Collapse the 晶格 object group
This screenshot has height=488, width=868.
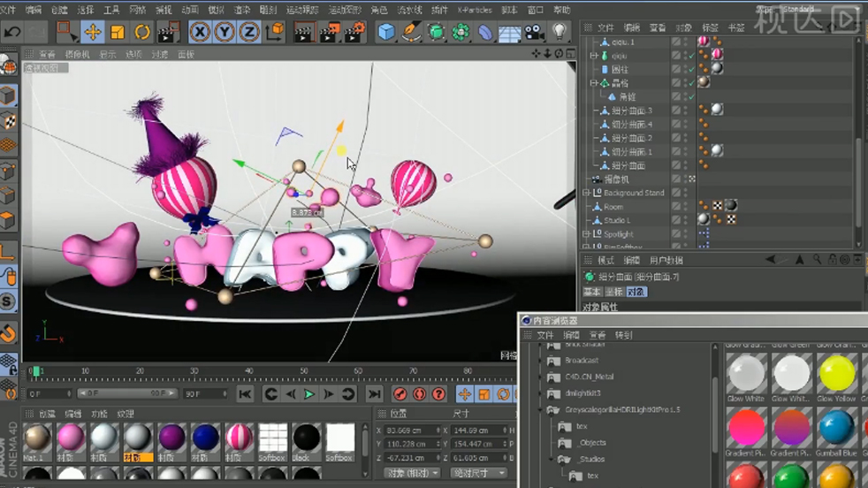593,83
